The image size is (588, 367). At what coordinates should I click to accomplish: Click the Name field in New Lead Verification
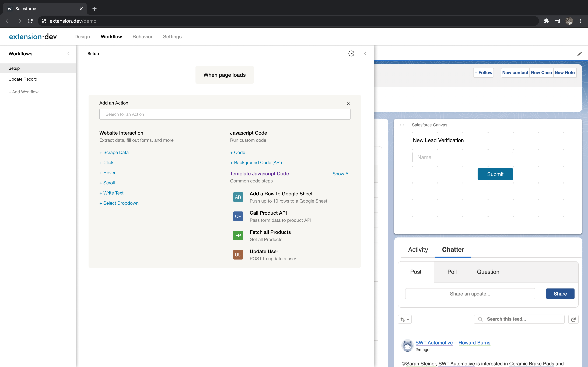(463, 157)
